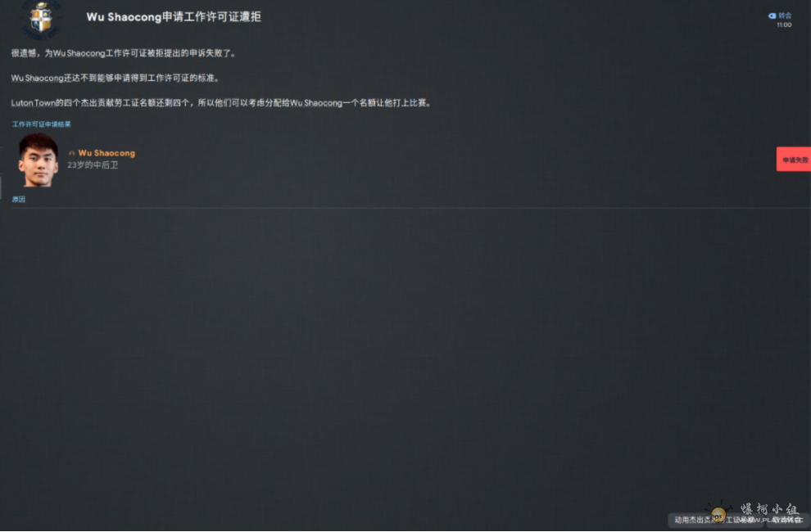Screen dimensions: 811x532
Task: Select the 原因 section header
Action: tap(19, 199)
